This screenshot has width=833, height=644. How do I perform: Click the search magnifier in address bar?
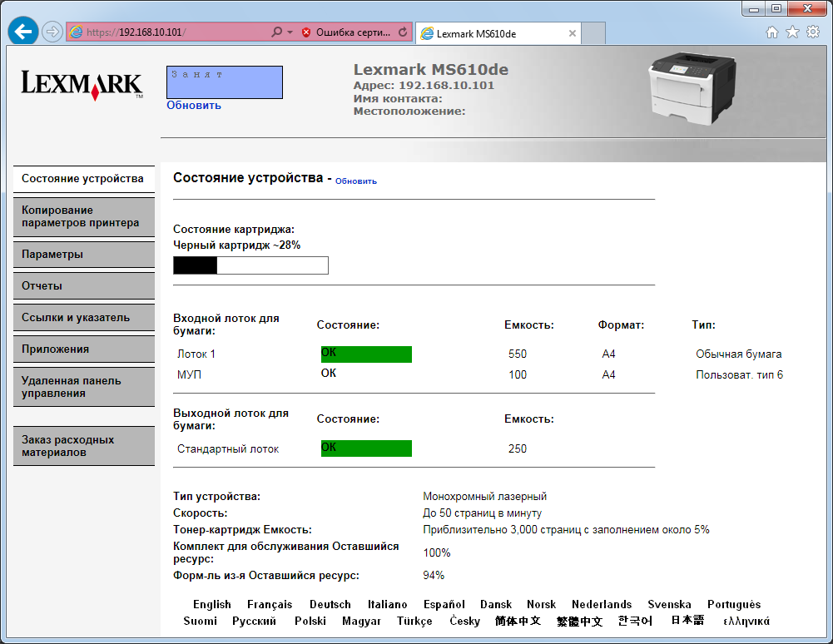pos(277,32)
